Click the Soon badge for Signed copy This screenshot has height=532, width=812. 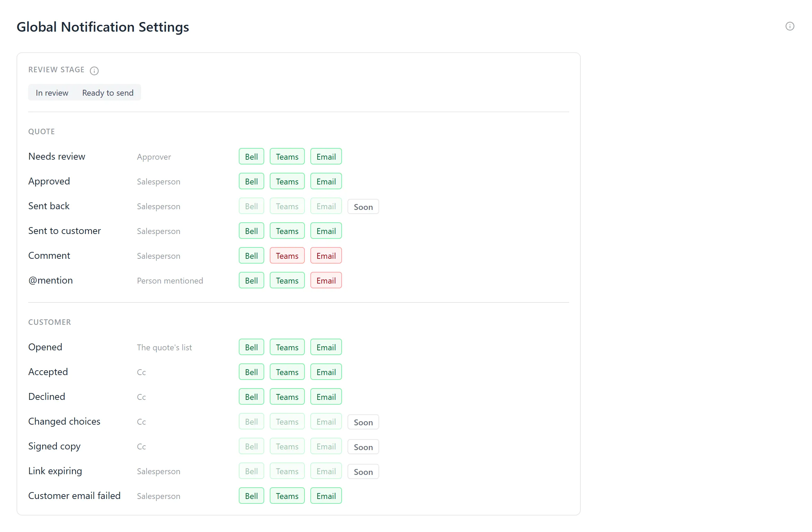click(363, 447)
